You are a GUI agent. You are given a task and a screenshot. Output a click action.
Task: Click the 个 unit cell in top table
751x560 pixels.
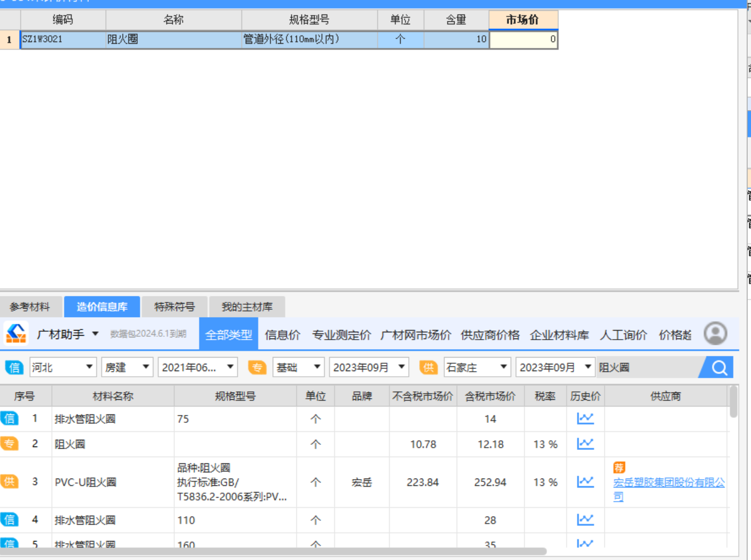(x=401, y=39)
